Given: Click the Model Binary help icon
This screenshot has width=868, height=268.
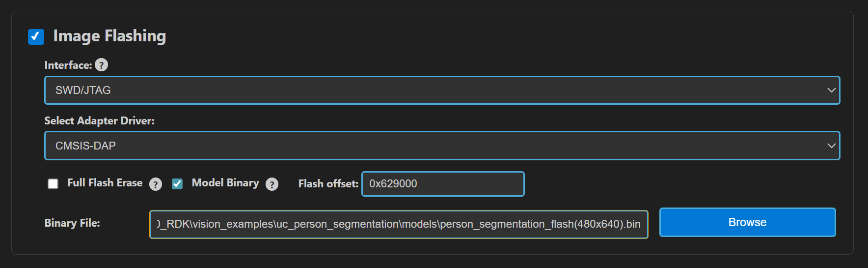Looking at the screenshot, I should point(272,184).
